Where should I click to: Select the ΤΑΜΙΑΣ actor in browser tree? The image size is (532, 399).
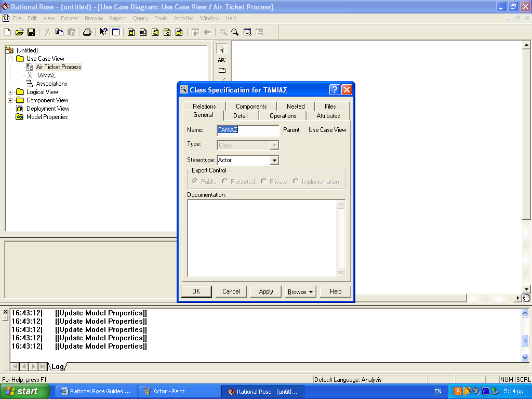[46, 75]
